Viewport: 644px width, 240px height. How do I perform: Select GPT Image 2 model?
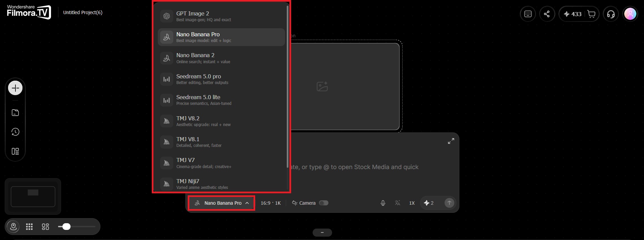coord(221,16)
